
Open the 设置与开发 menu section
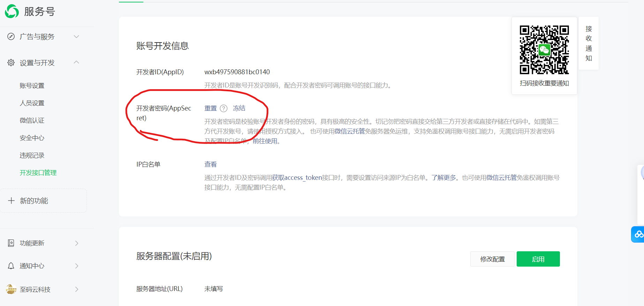[37, 63]
